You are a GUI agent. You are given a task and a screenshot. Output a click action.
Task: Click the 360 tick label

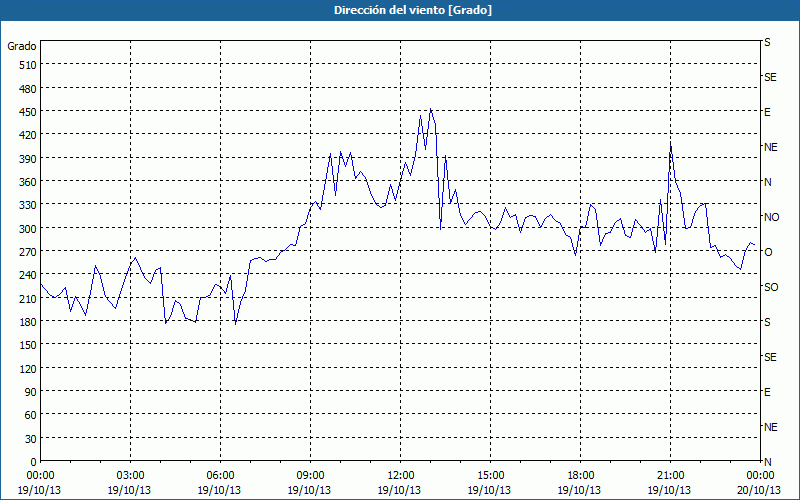pos(29,182)
